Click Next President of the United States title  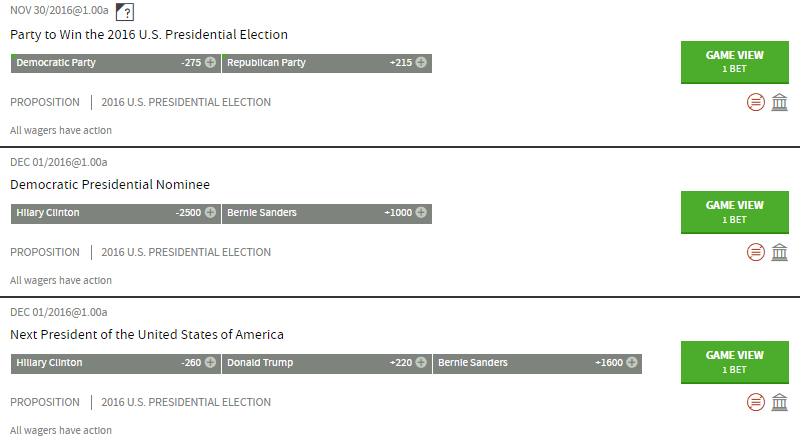147,334
